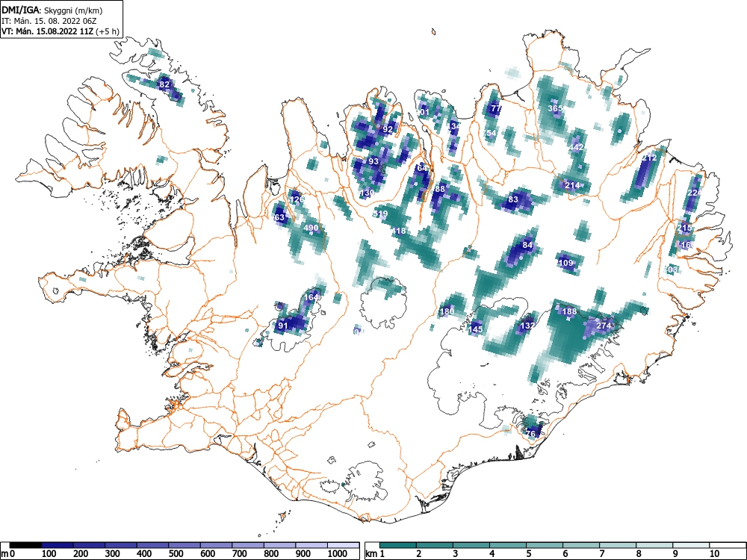Click the visibility value '109' on the map

click(565, 262)
